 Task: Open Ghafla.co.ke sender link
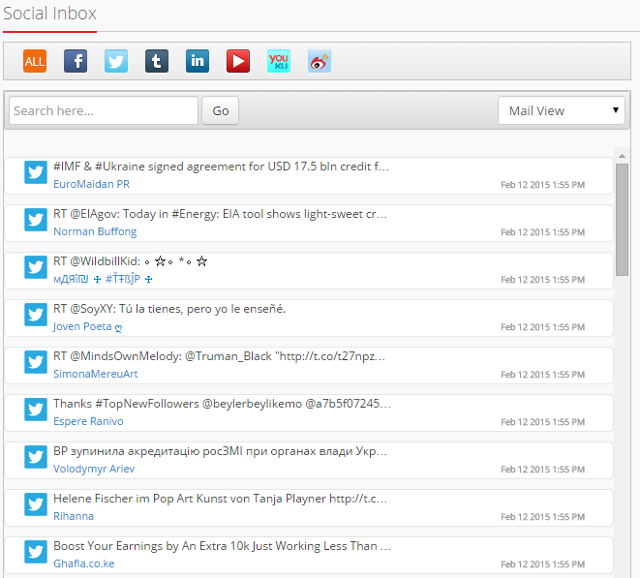84,563
